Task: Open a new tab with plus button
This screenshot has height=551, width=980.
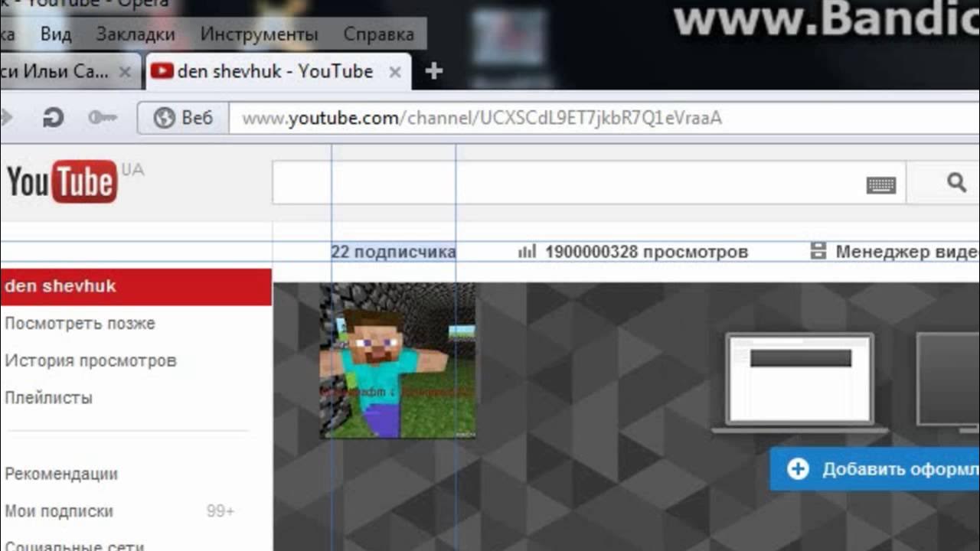Action: [434, 71]
